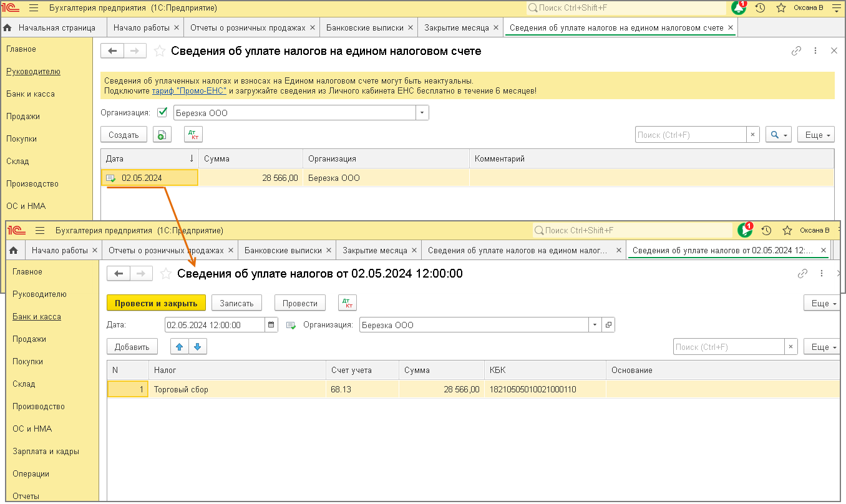Open Руководителю section in list window sidebar
The height and width of the screenshot is (504, 846).
click(33, 72)
